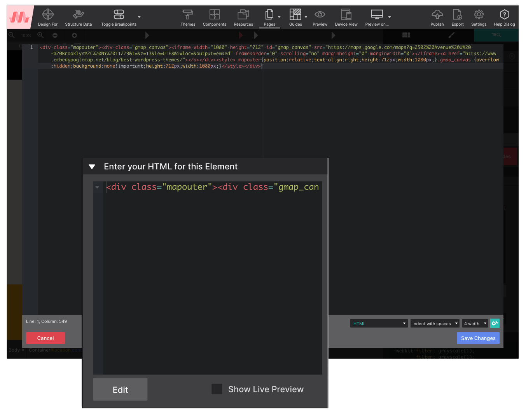This screenshot has height=420, width=526.
Task: Click the Line 1, Column 549 status
Action: pyautogui.click(x=47, y=321)
